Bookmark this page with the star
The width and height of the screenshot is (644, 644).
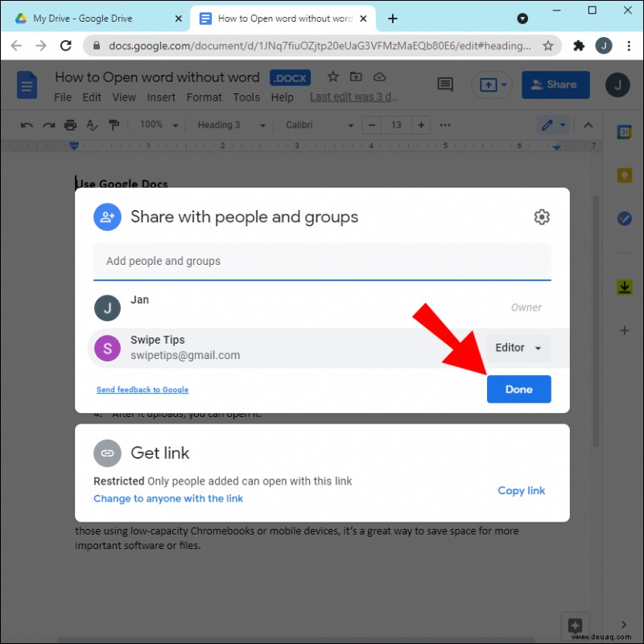coord(548,46)
